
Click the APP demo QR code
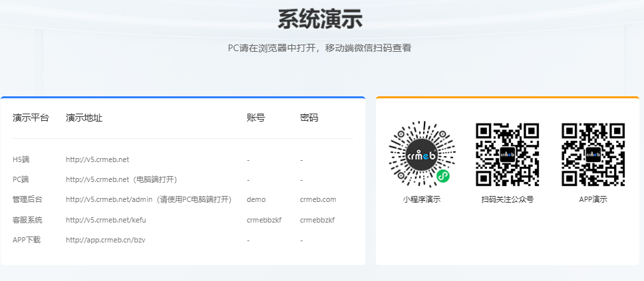[593, 154]
